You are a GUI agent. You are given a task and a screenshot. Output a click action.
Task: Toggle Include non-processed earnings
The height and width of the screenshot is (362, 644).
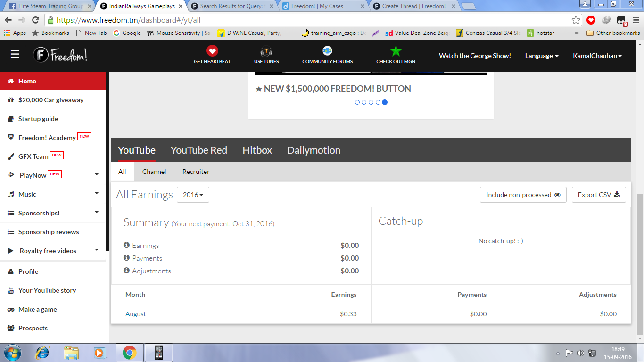(523, 195)
